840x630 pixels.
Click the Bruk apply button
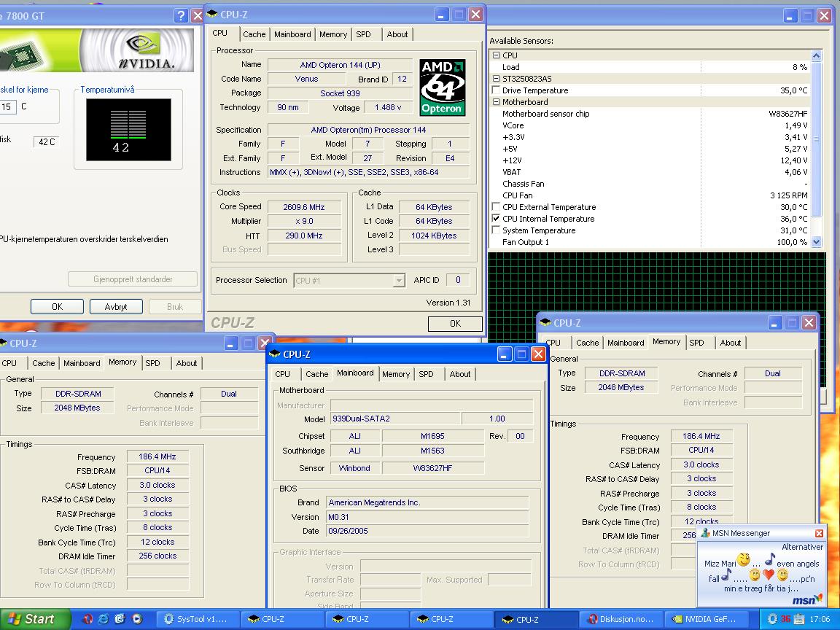tap(175, 306)
